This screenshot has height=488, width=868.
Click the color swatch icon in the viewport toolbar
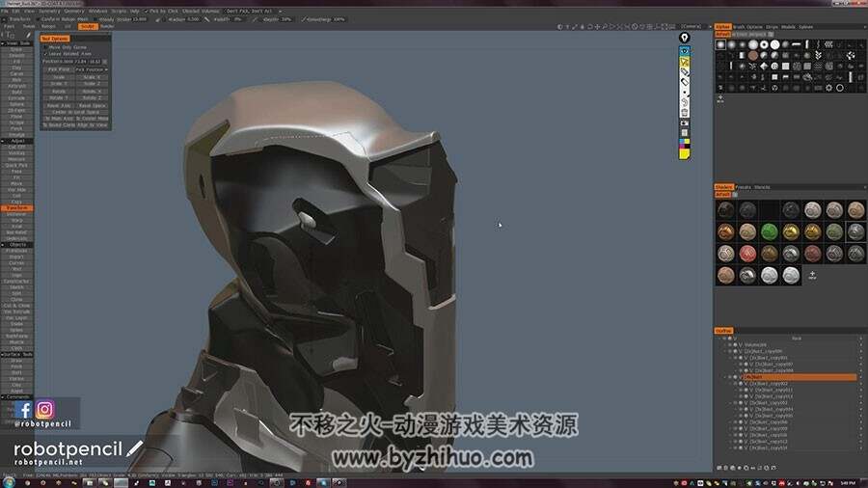[x=685, y=144]
